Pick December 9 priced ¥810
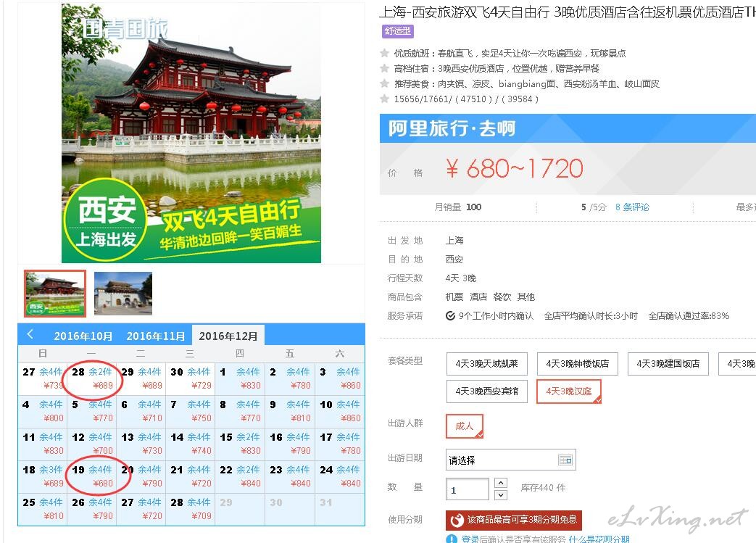The image size is (756, 543). pos(290,411)
